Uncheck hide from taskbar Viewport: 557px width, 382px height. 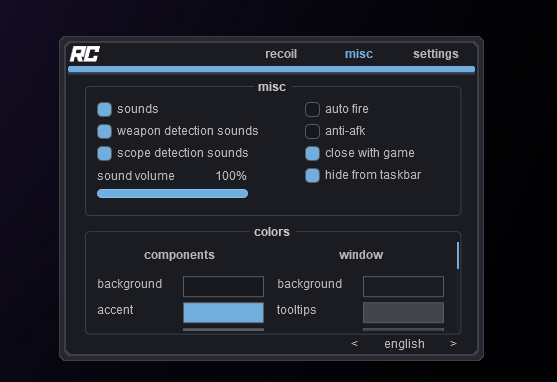tap(312, 176)
